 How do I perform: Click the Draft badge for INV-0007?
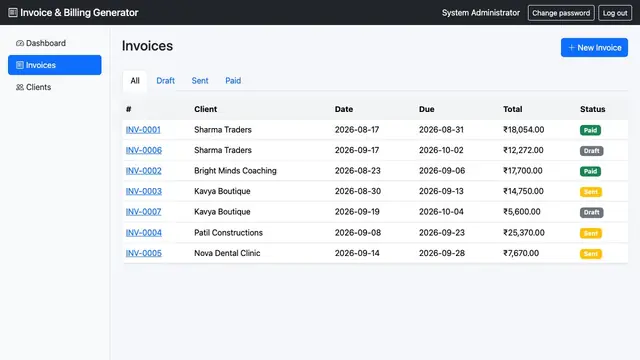[x=591, y=212]
